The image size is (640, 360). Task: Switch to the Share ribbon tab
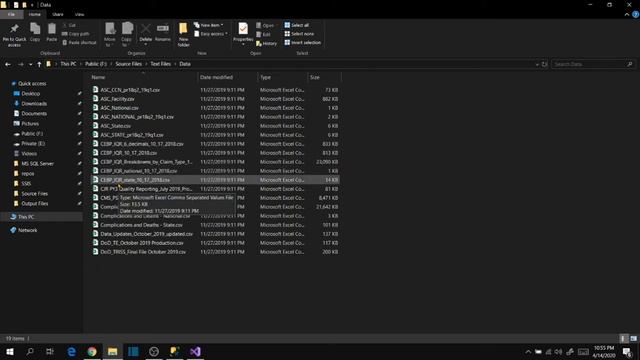coord(58,14)
